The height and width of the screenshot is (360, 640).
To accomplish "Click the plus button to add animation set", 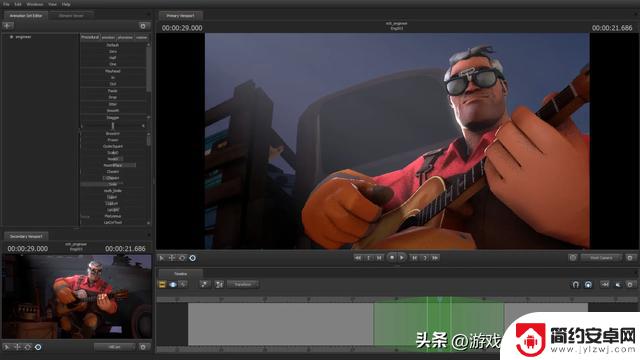I will [x=8, y=26].
